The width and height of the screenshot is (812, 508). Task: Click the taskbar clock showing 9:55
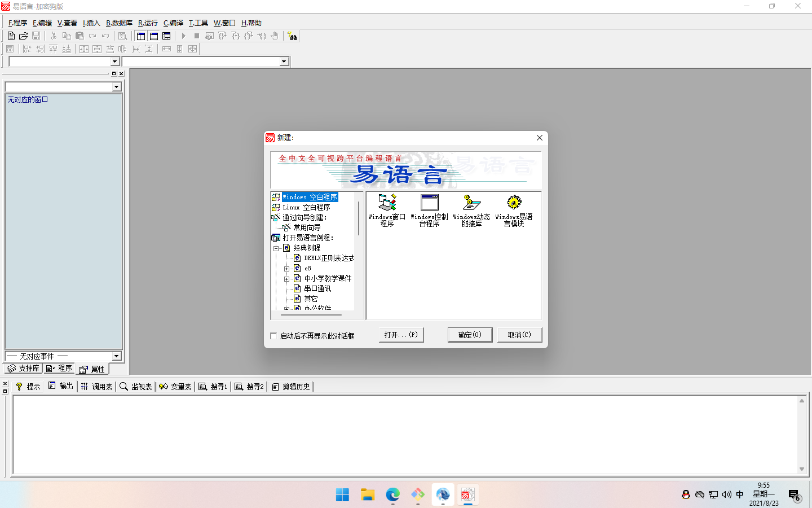pos(764,494)
